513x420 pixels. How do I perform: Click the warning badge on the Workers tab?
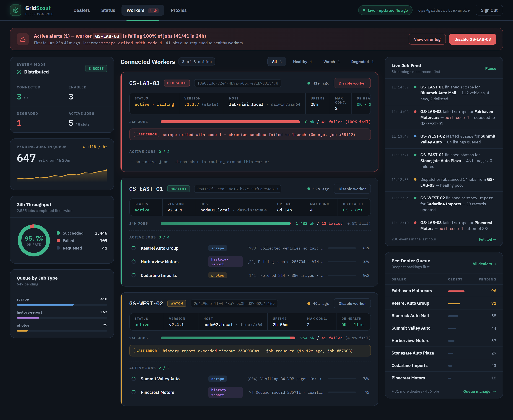tap(154, 10)
